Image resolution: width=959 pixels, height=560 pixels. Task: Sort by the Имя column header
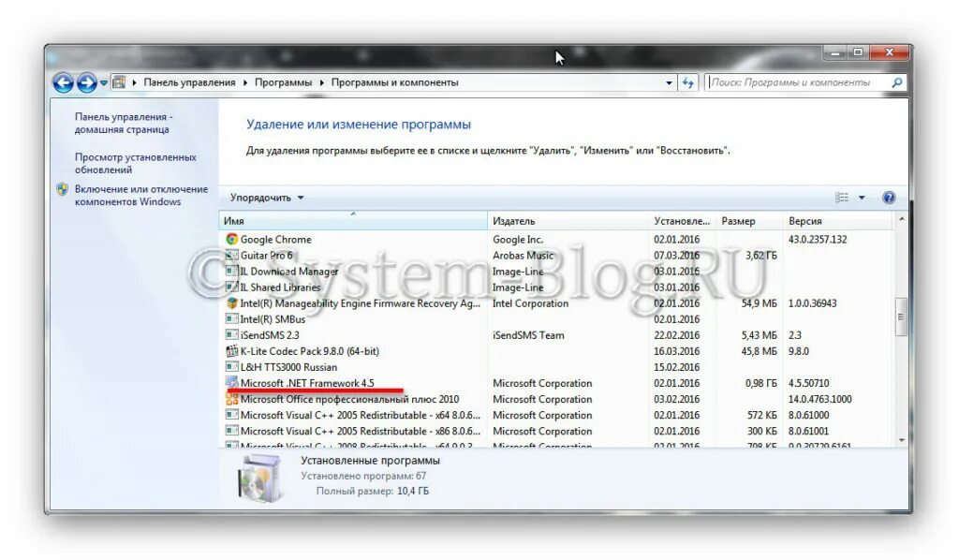click(x=353, y=221)
